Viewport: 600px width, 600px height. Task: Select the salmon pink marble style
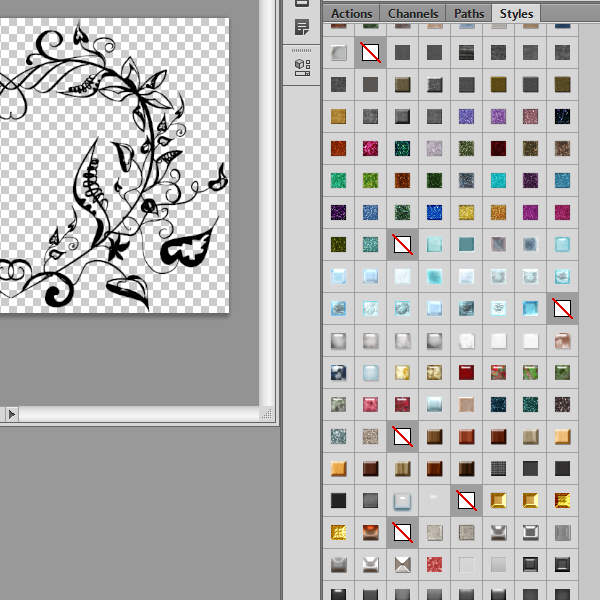(562, 341)
